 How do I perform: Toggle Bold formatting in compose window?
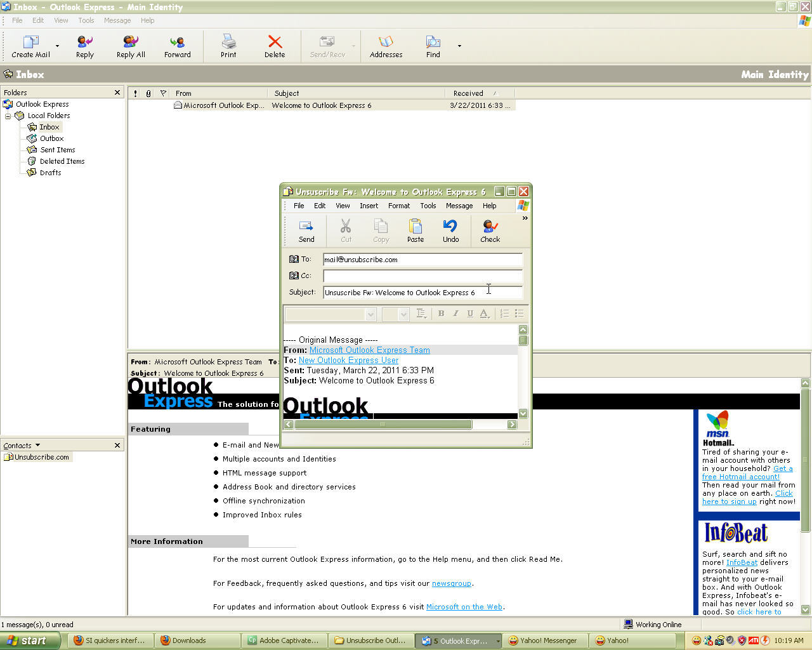click(x=442, y=314)
